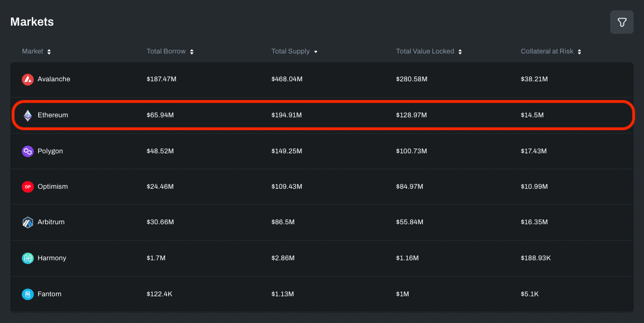Click the Polygon logo icon
Screen dimensions: 644x323
pos(28,151)
